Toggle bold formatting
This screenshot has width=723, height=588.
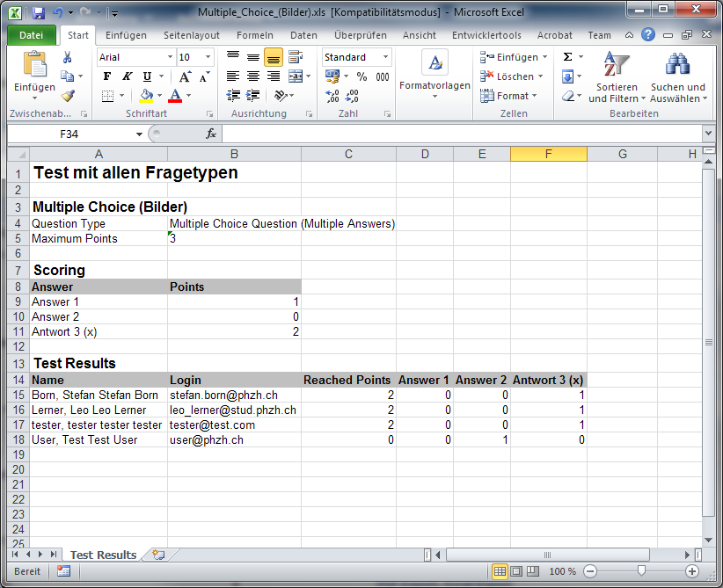(x=107, y=76)
